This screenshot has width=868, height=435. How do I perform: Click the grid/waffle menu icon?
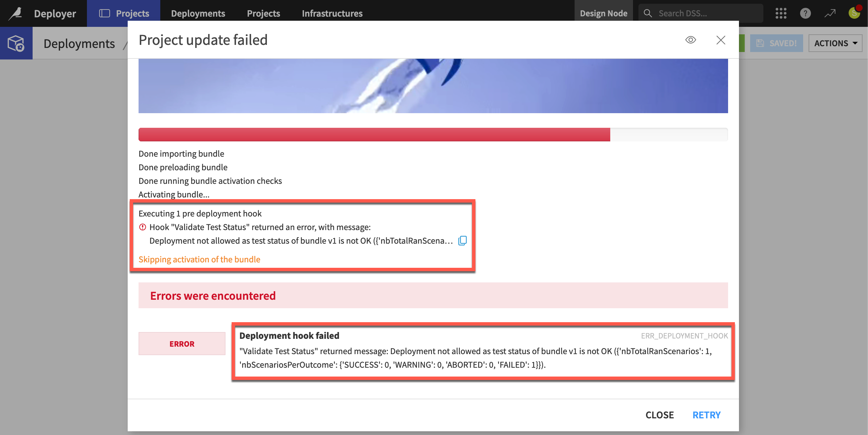[x=781, y=13]
